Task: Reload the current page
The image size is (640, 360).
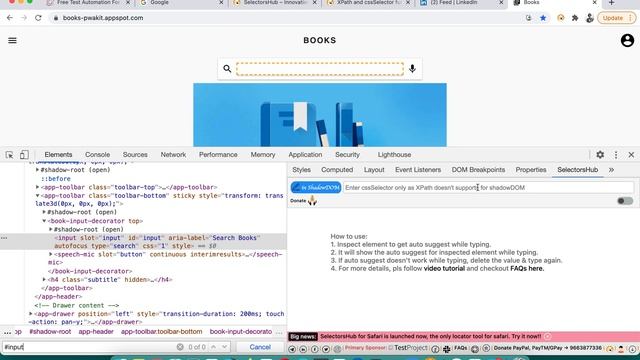Action: pyautogui.click(x=38, y=18)
